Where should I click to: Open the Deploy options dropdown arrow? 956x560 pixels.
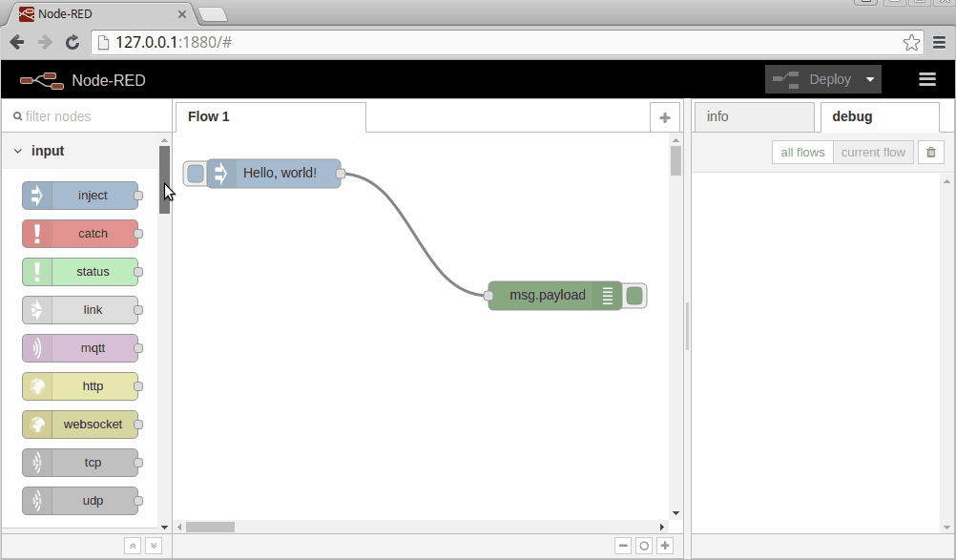point(870,79)
